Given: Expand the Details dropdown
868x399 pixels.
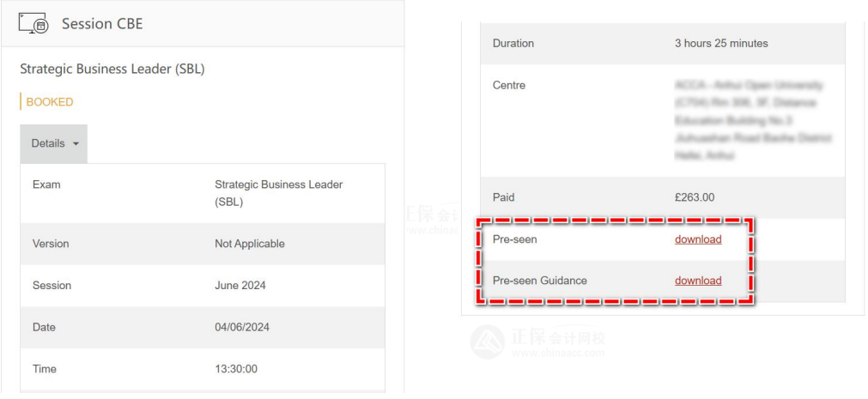Looking at the screenshot, I should click(x=54, y=143).
